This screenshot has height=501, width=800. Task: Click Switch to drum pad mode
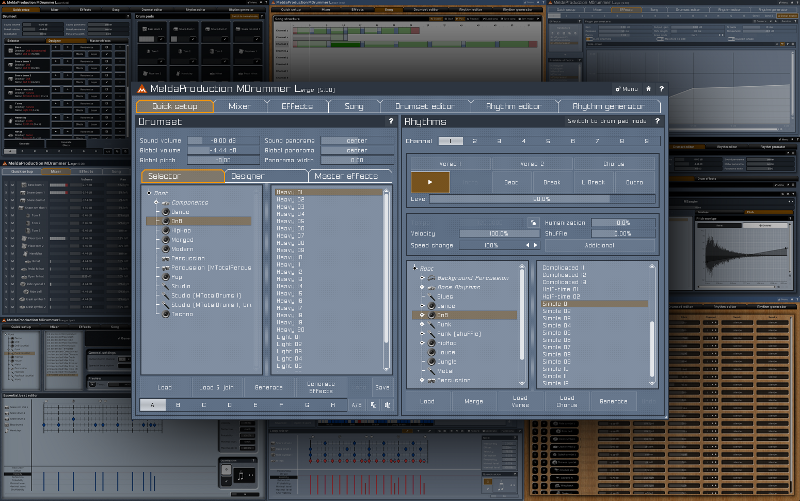point(607,121)
